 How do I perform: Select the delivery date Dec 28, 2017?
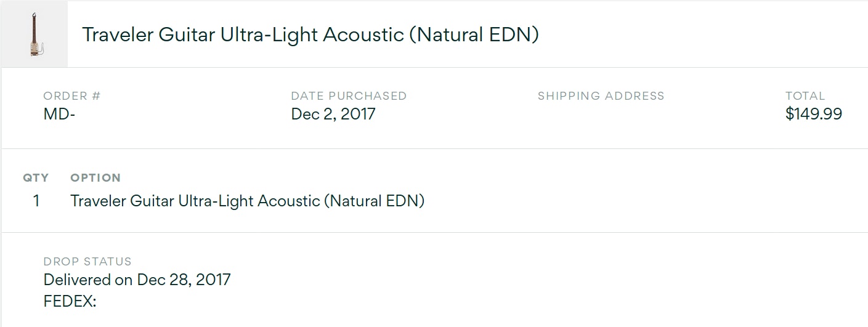tap(184, 280)
